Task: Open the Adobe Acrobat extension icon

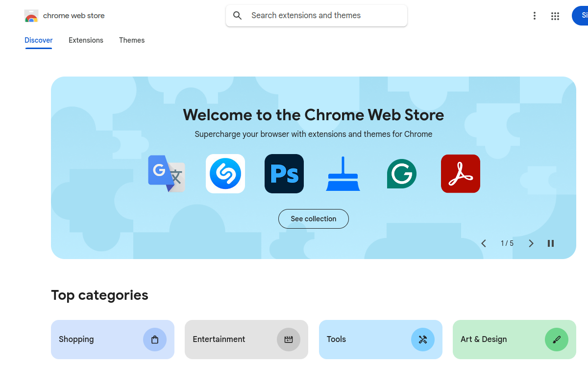Action: point(461,174)
